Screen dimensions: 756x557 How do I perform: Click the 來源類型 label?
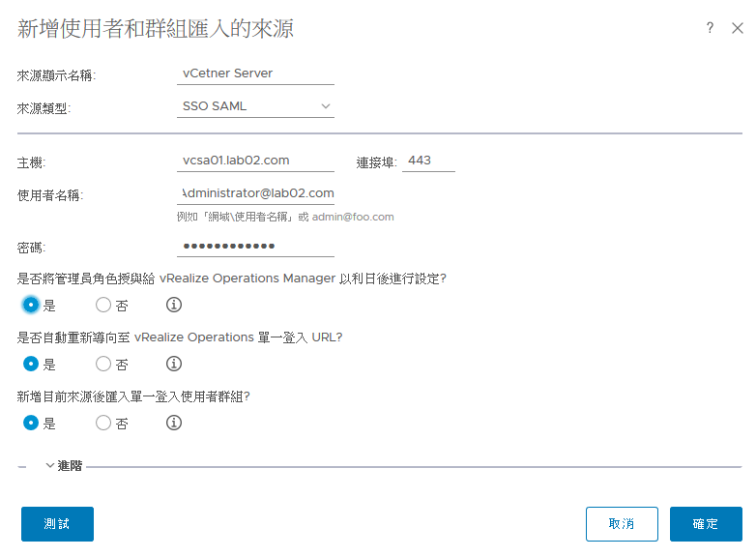[x=44, y=108]
